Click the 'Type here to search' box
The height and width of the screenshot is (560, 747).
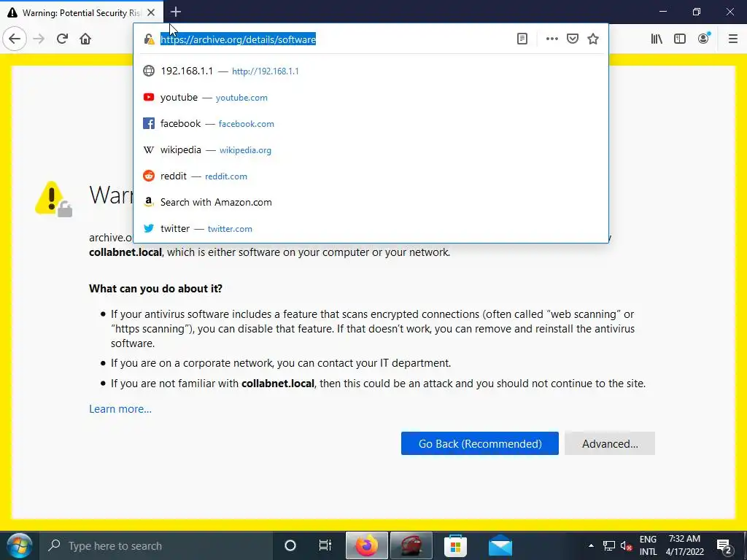(x=155, y=545)
